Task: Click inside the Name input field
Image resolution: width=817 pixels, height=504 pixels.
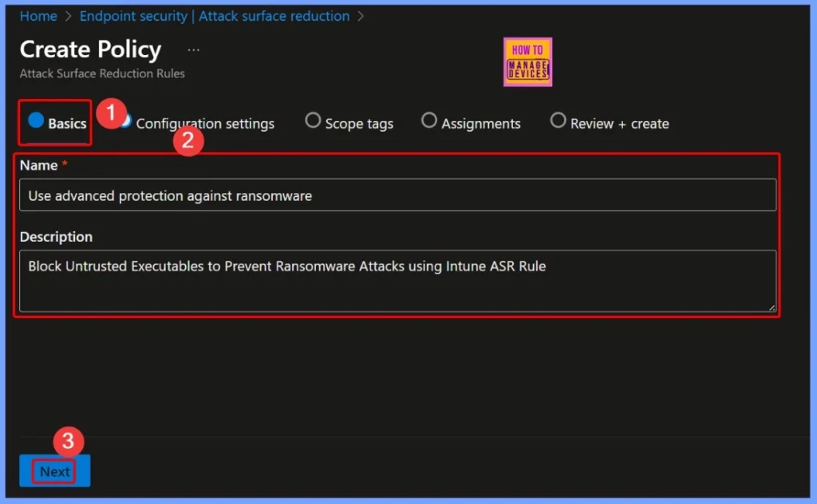Action: click(x=399, y=195)
